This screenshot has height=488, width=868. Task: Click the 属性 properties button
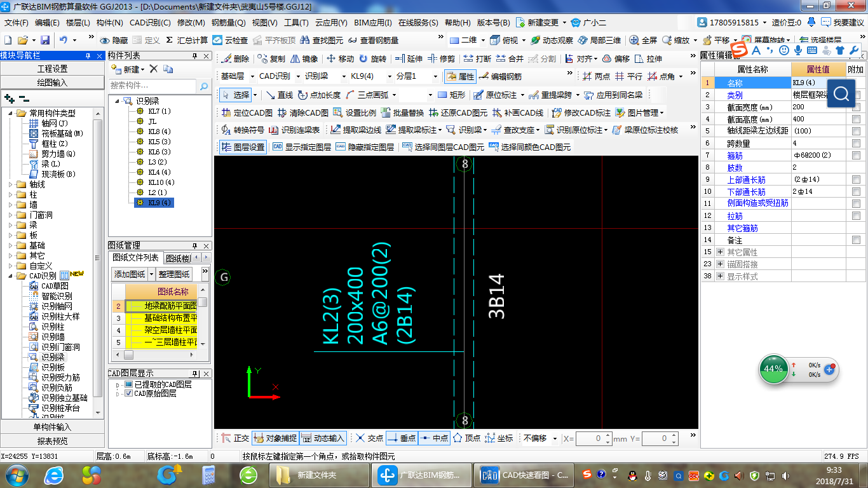460,76
